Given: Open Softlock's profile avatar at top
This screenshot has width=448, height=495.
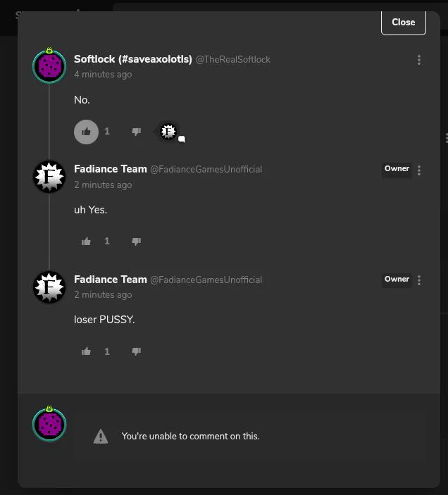Looking at the screenshot, I should tap(49, 65).
